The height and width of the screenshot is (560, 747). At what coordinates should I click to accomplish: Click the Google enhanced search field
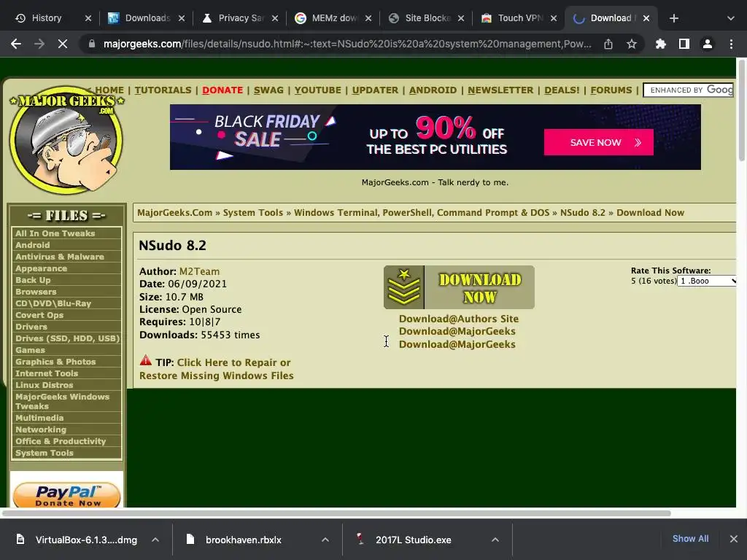coord(689,90)
